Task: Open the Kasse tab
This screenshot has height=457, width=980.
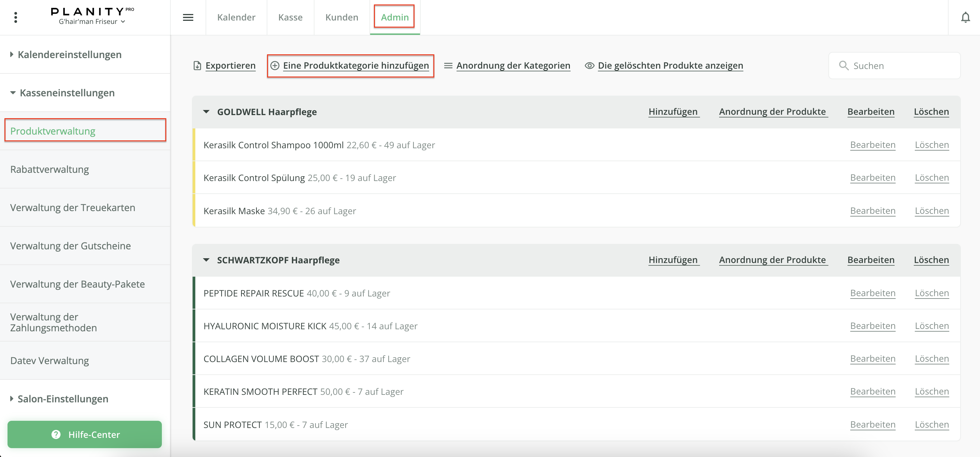Action: pos(290,17)
